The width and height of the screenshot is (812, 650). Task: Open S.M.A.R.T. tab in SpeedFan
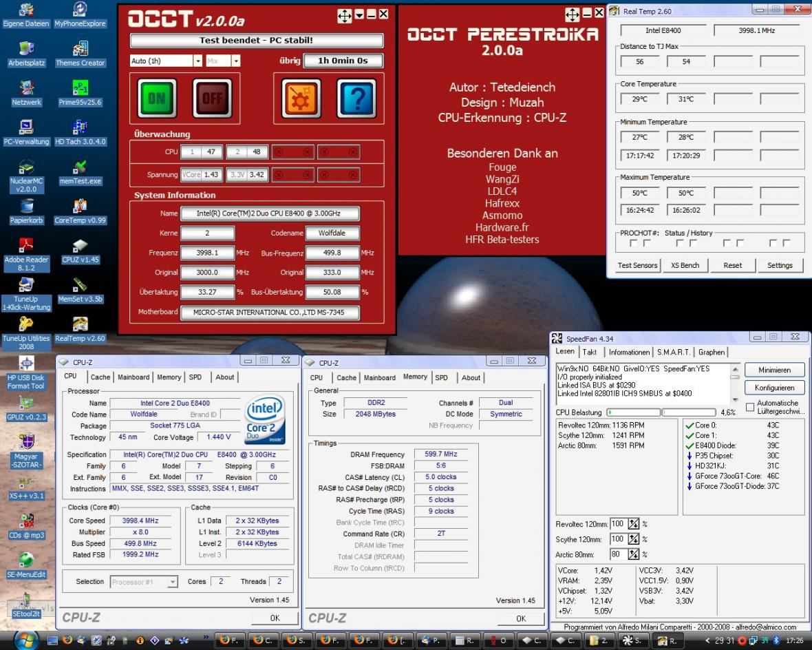(x=673, y=352)
